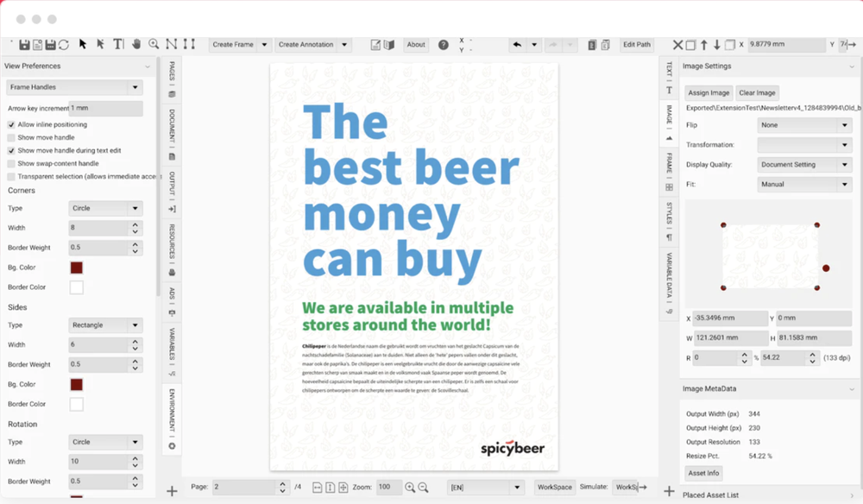The image size is (863, 504).
Task: Open the Frame Handles dropdown
Action: pos(75,87)
